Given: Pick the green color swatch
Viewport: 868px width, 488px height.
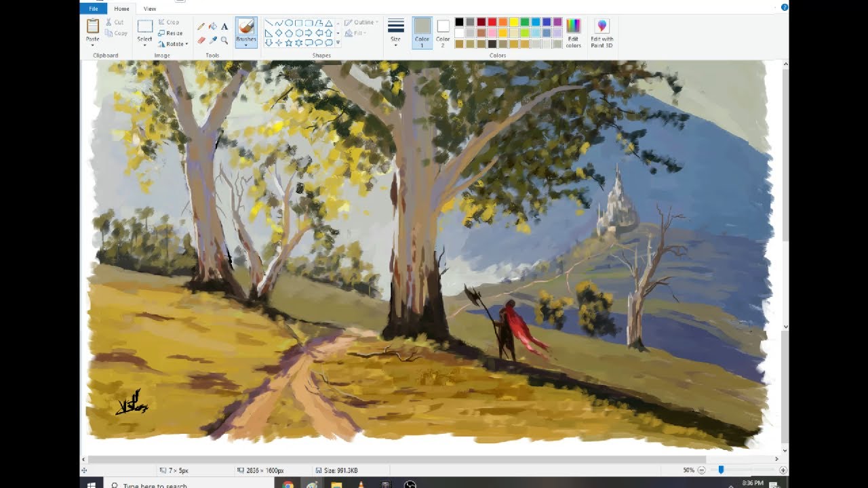Looking at the screenshot, I should coord(525,22).
